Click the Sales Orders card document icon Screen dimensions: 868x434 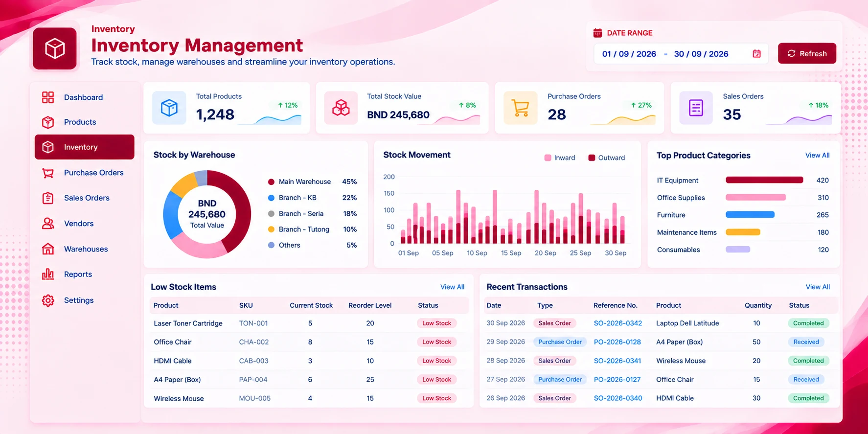click(x=696, y=108)
